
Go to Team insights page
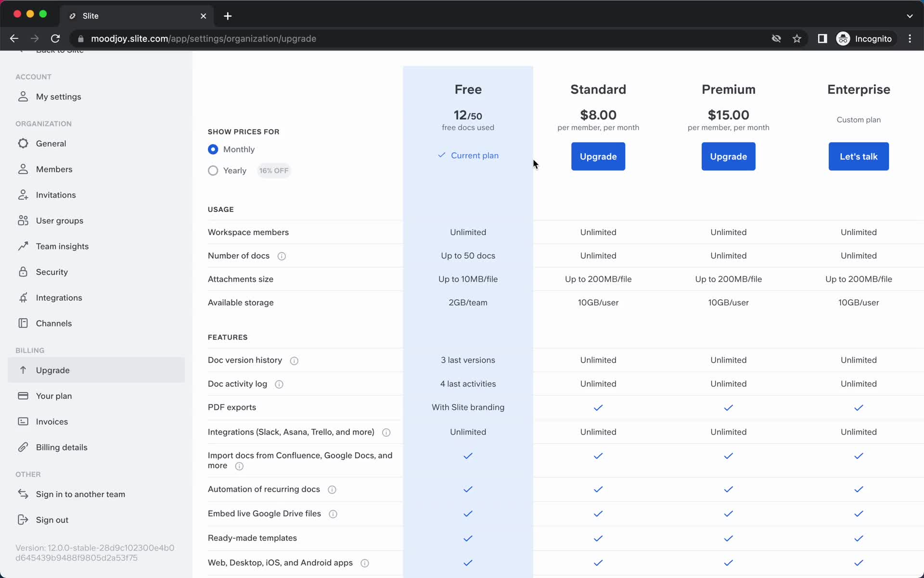click(x=96, y=246)
